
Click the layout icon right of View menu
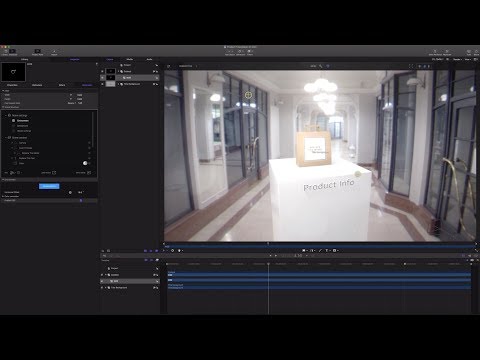(x=476, y=59)
